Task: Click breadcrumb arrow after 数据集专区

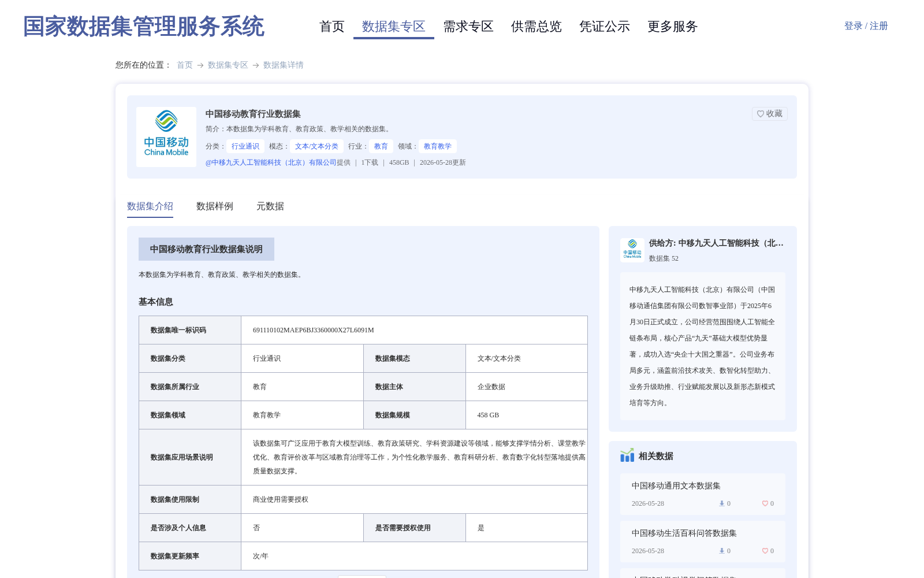Action: [x=256, y=65]
